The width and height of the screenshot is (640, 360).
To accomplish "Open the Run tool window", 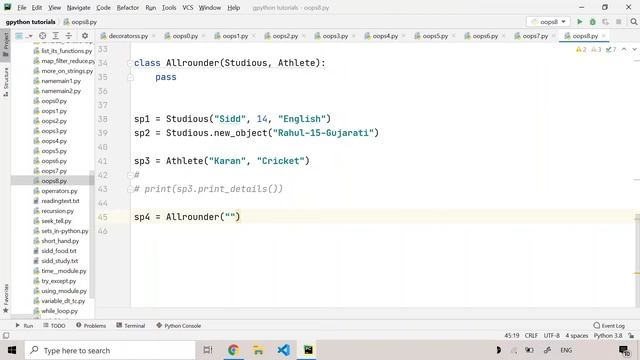I will [x=24, y=326].
